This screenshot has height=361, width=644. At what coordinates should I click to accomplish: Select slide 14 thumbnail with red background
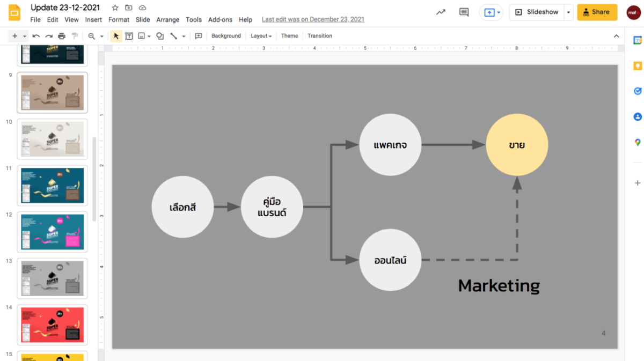53,325
